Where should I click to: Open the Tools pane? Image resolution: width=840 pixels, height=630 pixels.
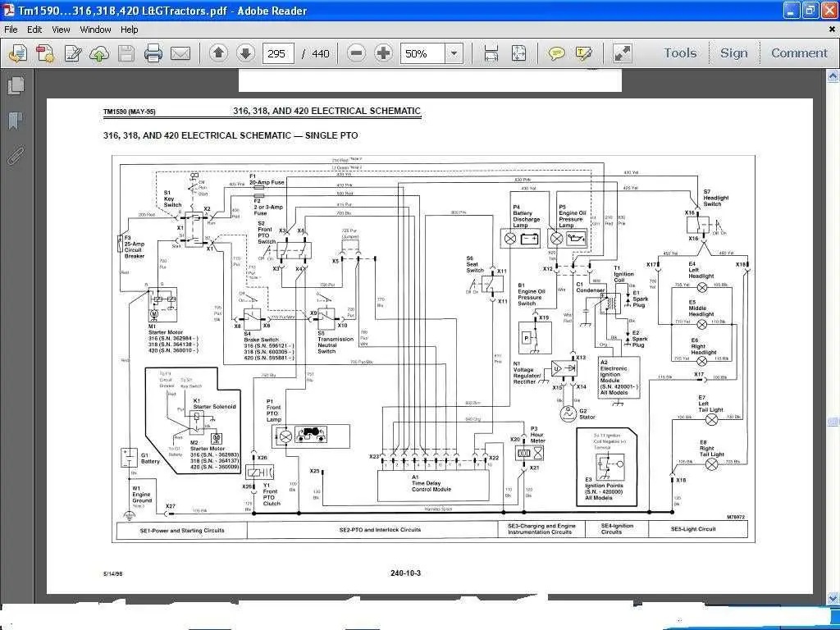(x=680, y=53)
